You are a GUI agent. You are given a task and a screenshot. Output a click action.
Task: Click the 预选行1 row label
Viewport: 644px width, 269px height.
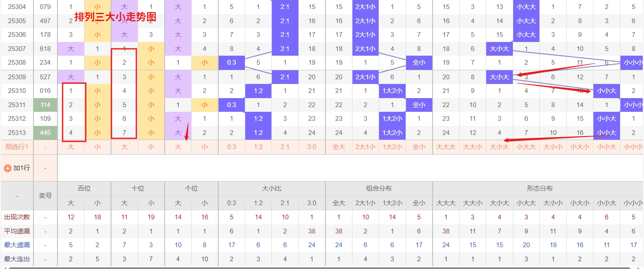[17, 147]
